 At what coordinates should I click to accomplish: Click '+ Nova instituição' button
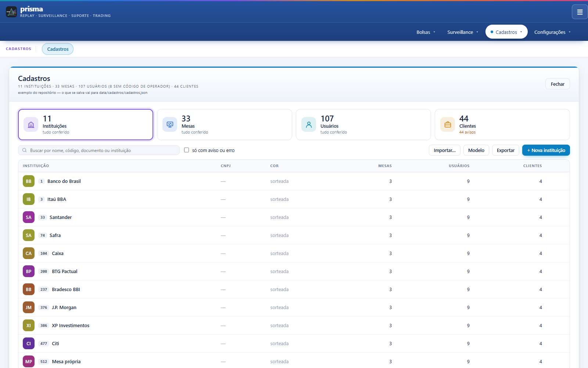tap(546, 150)
